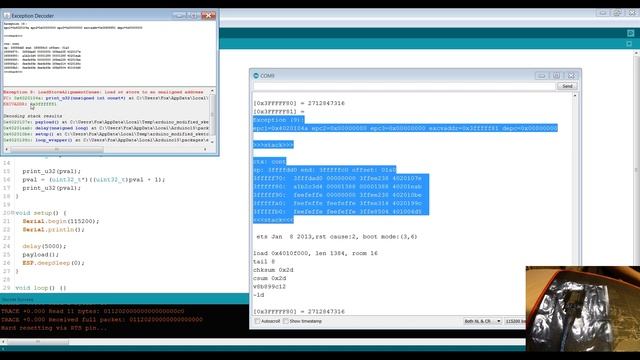
Task: Click the Arduino console scroll left arrow
Action: [x=3, y=342]
